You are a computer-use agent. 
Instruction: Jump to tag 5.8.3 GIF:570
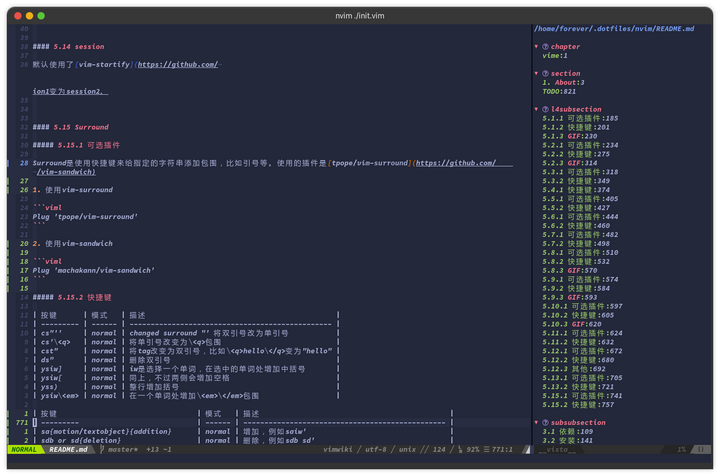(x=569, y=270)
